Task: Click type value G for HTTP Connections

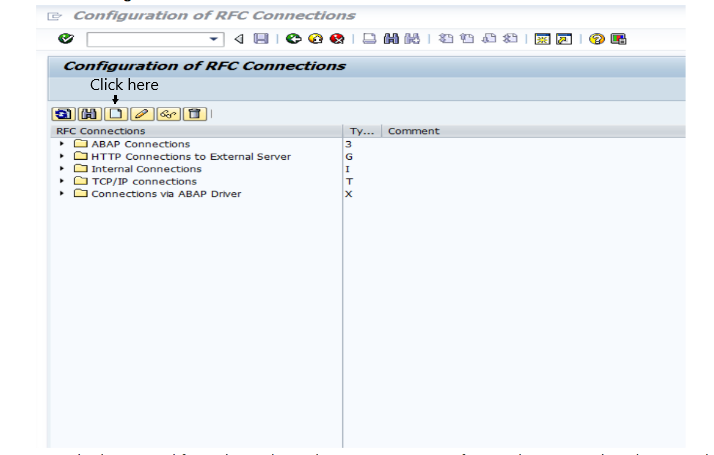Action: click(349, 157)
